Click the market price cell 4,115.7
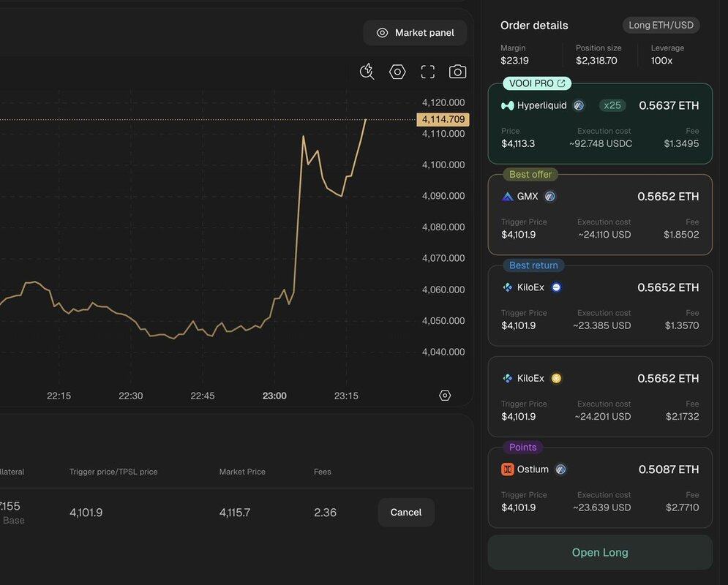728x585 pixels. (x=235, y=513)
